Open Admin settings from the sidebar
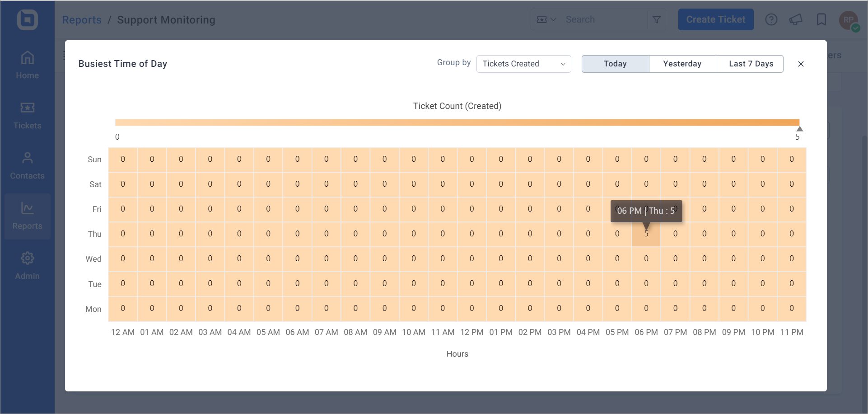This screenshot has height=414, width=868. tap(27, 266)
